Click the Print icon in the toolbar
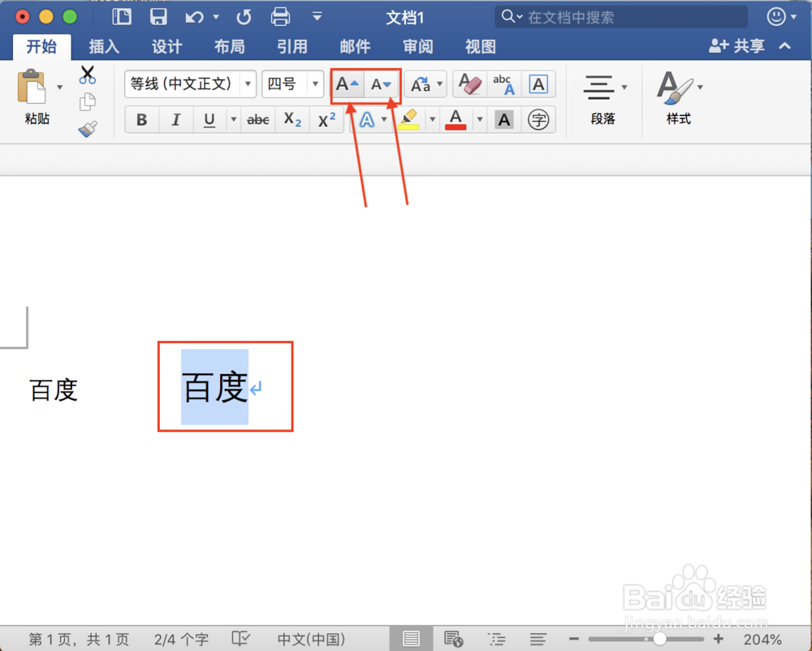This screenshot has width=812, height=651. tap(280, 15)
